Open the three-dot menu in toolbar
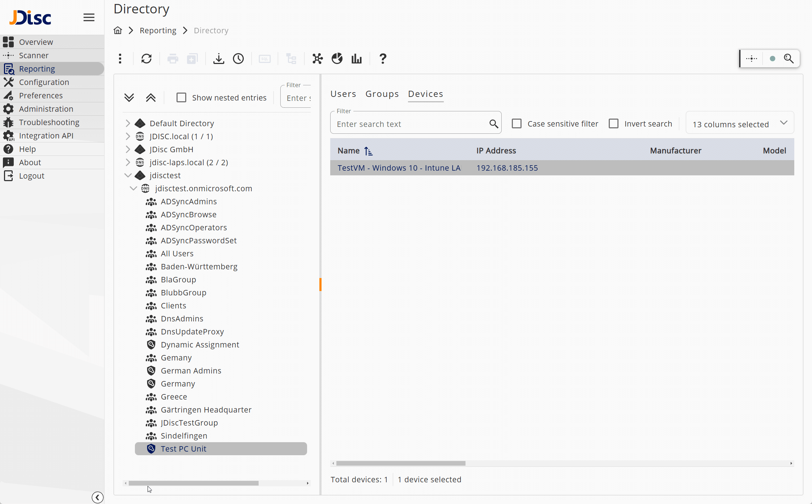 120,59
